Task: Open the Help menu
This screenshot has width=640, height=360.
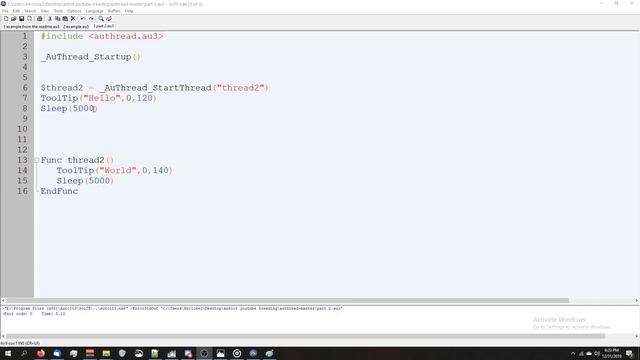Action: (129, 11)
